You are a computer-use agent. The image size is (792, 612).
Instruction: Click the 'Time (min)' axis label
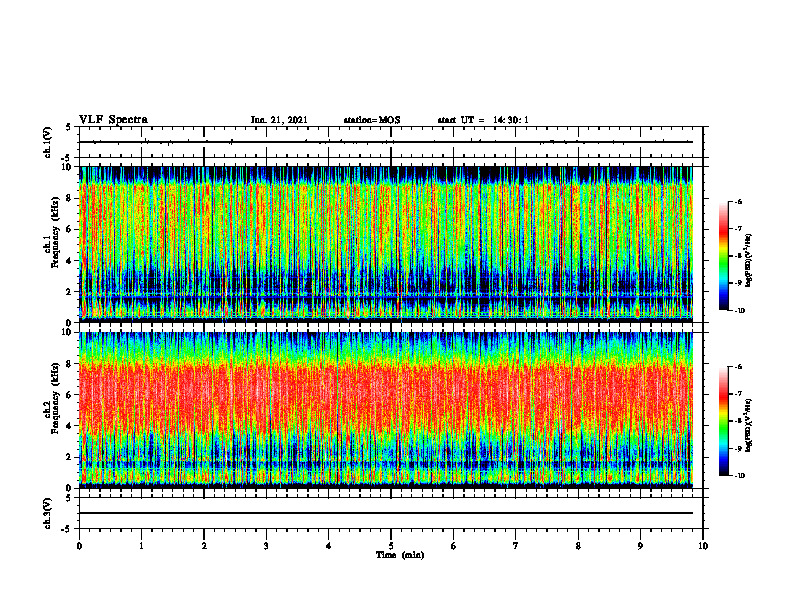point(400,555)
